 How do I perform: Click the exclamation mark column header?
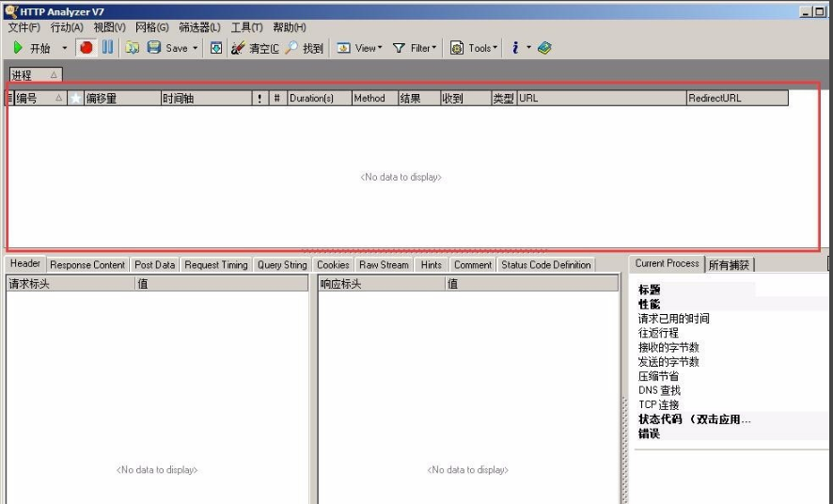tap(259, 98)
